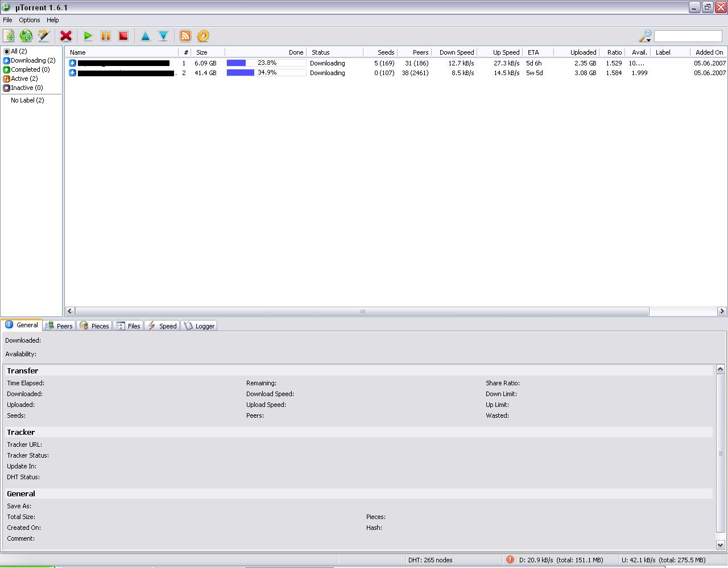Image resolution: width=728 pixels, height=568 pixels.
Task: Click the General pane vertical scrollbar thumb
Action: coord(721,453)
